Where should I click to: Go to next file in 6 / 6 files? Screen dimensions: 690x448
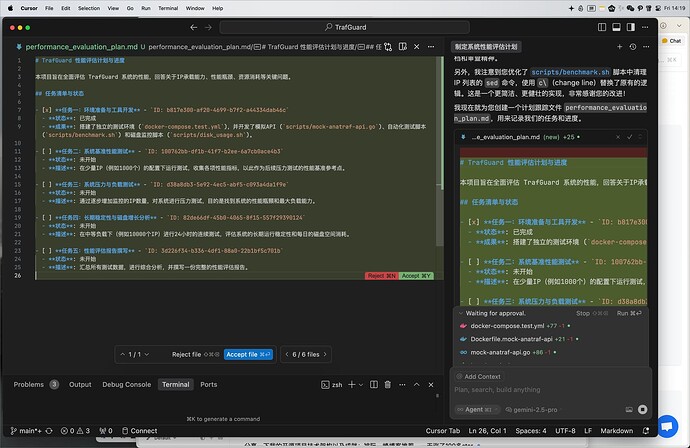coord(325,355)
